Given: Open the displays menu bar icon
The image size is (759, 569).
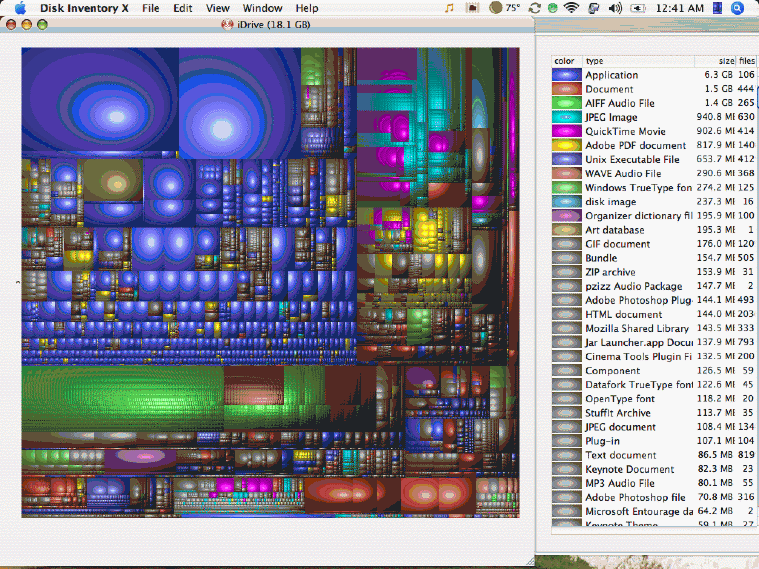Looking at the screenshot, I should [x=593, y=8].
